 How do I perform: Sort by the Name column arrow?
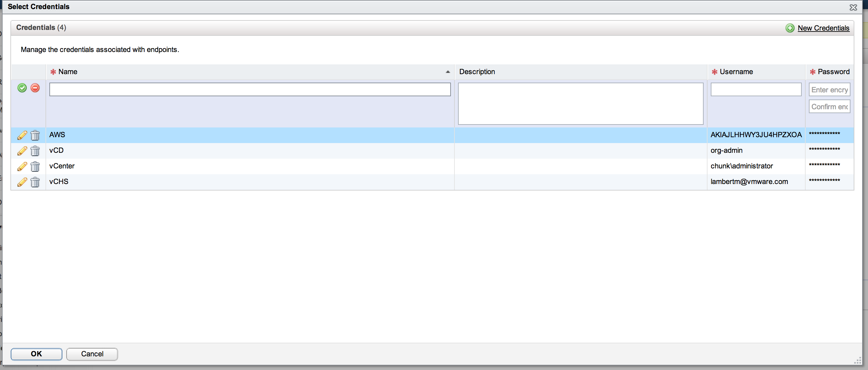[447, 72]
